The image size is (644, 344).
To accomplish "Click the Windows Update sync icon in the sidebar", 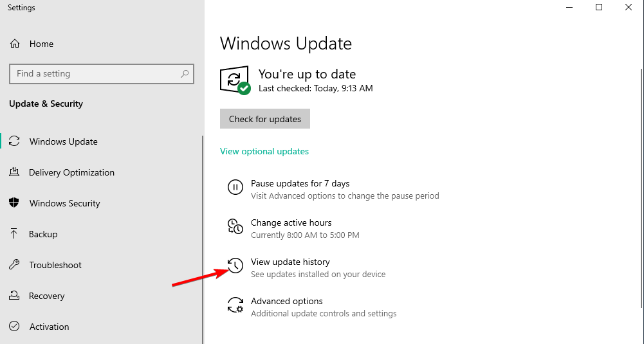I will click(14, 141).
